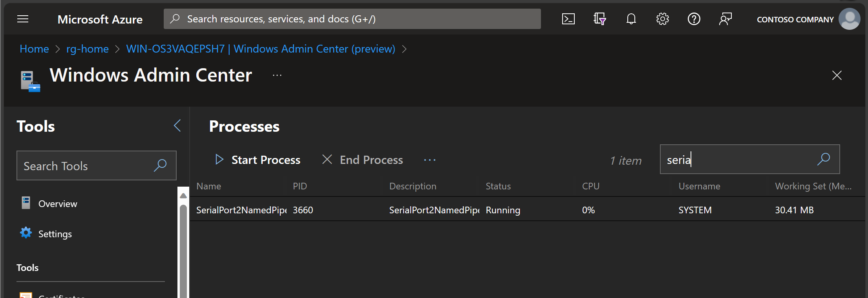Viewport: 868px width, 298px height.
Task: Click the 0% CPU cell
Action: (x=588, y=210)
